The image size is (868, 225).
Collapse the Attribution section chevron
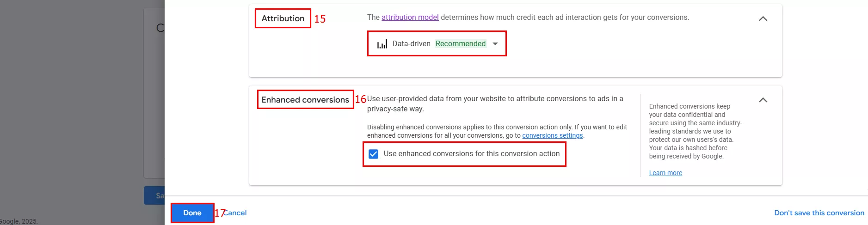click(763, 19)
